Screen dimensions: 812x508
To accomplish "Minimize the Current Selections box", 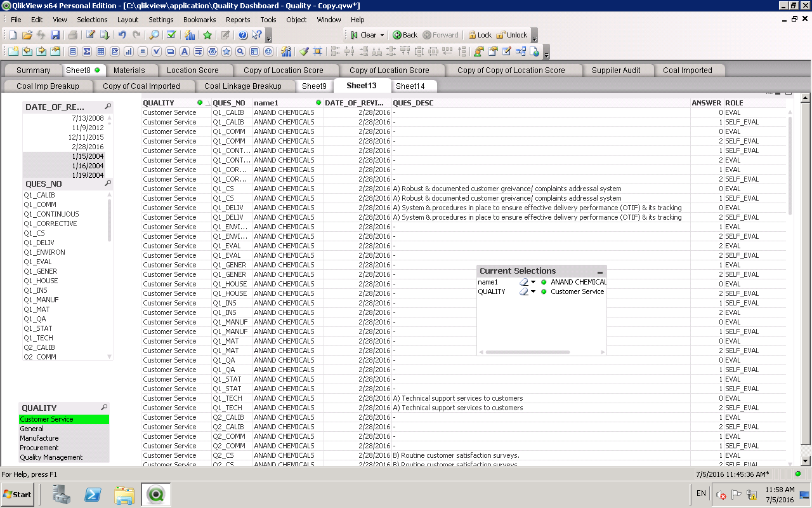I will pos(599,272).
